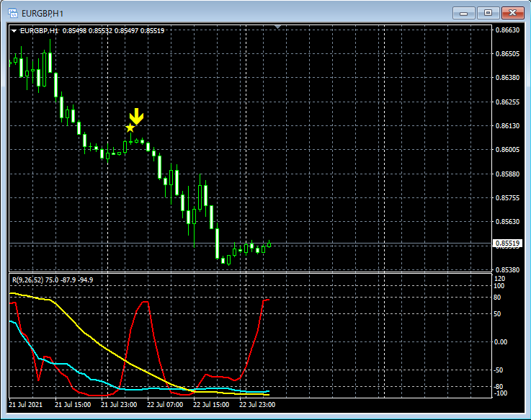Screen dimensions: 531x420
Task: Click the indicator scale value 0.00
Action: 501,341
